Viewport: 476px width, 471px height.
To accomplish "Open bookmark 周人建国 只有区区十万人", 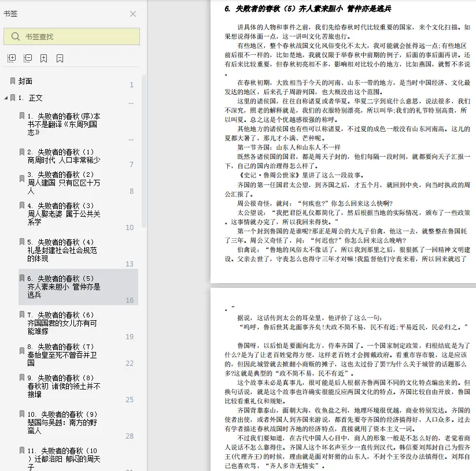I will tap(64, 183).
